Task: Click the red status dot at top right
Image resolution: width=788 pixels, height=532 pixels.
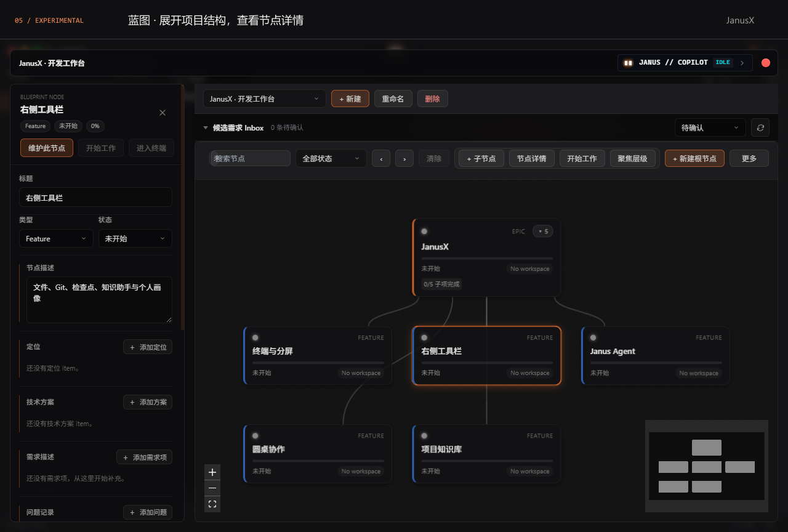Action: (x=766, y=63)
